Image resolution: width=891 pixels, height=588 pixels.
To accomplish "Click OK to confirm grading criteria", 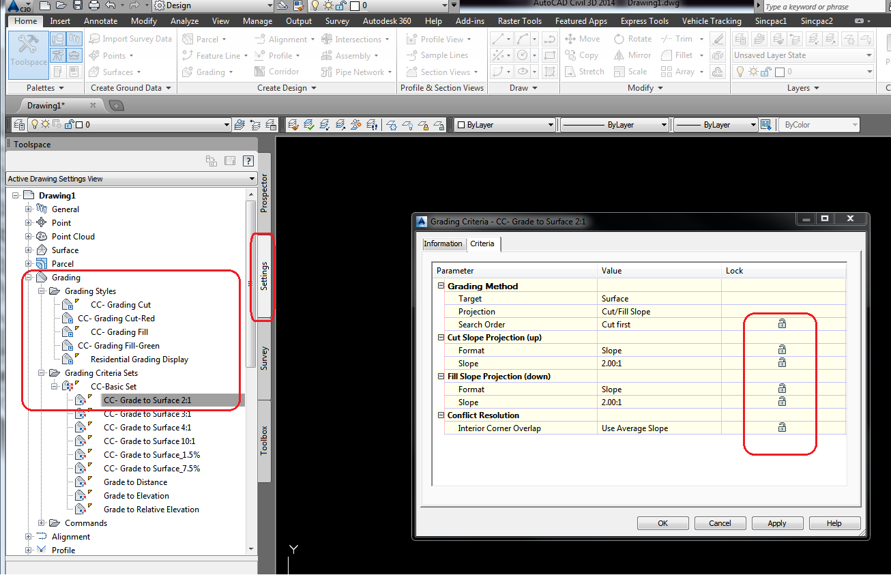I will 662,523.
